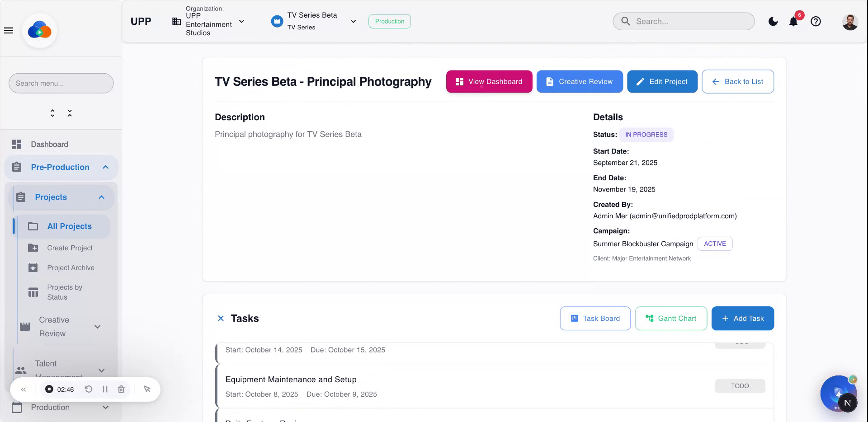The image size is (868, 422).
Task: Delete the recording via trash icon
Action: [121, 389]
